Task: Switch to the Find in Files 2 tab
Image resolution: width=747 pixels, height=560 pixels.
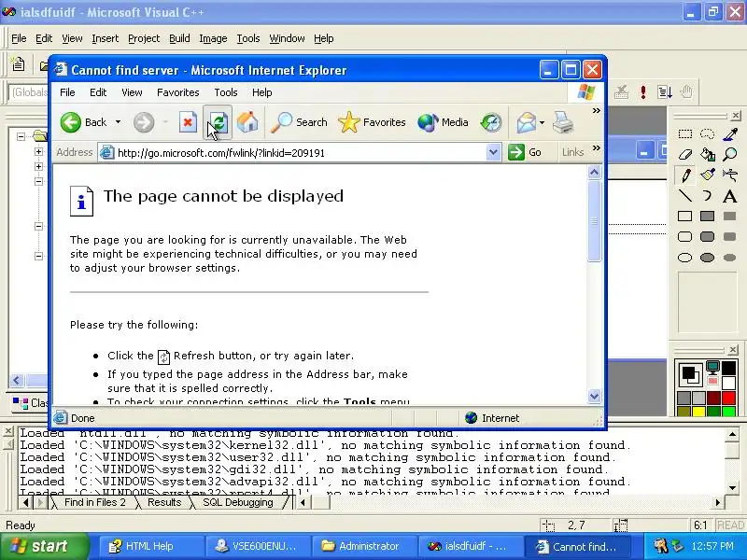Action: click(x=95, y=502)
